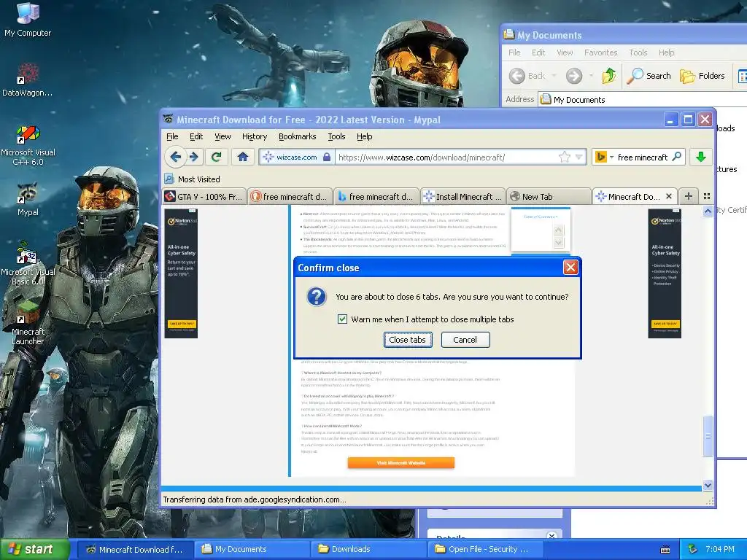Click the Most Visited bookmarks icon
747x560 pixels.
point(169,179)
